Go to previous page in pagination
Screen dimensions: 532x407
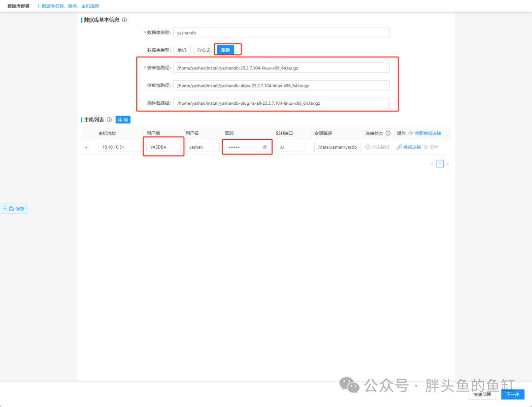(x=432, y=164)
